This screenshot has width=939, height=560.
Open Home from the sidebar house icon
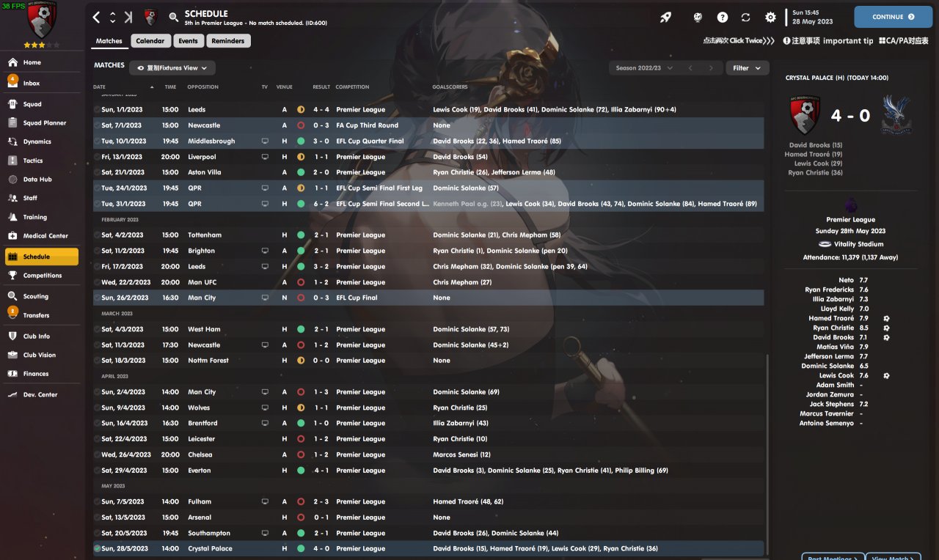pyautogui.click(x=12, y=62)
